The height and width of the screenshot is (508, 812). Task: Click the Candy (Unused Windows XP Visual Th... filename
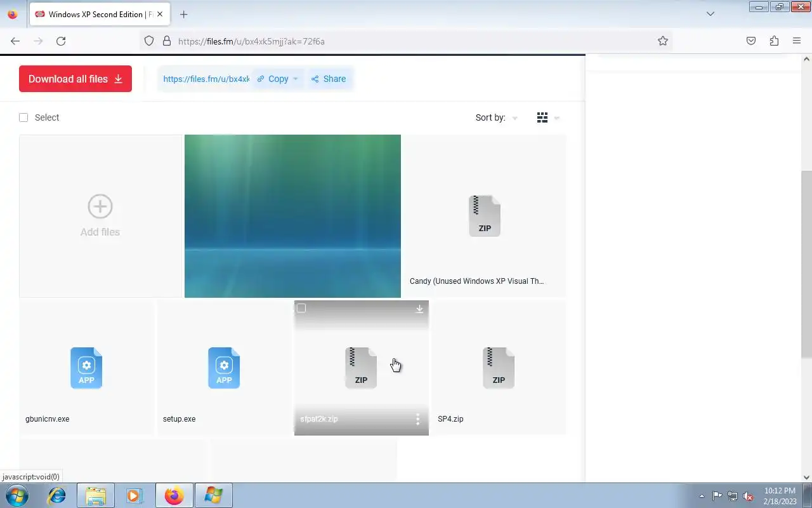477,281
